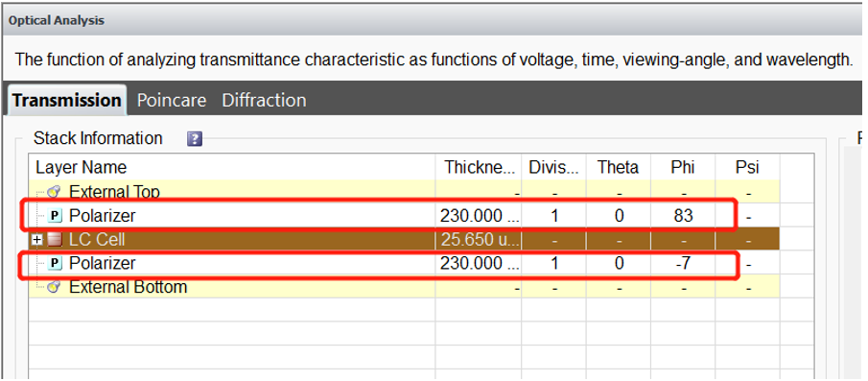
Task: Expand the LC Cell tree node
Action: pyautogui.click(x=38, y=240)
